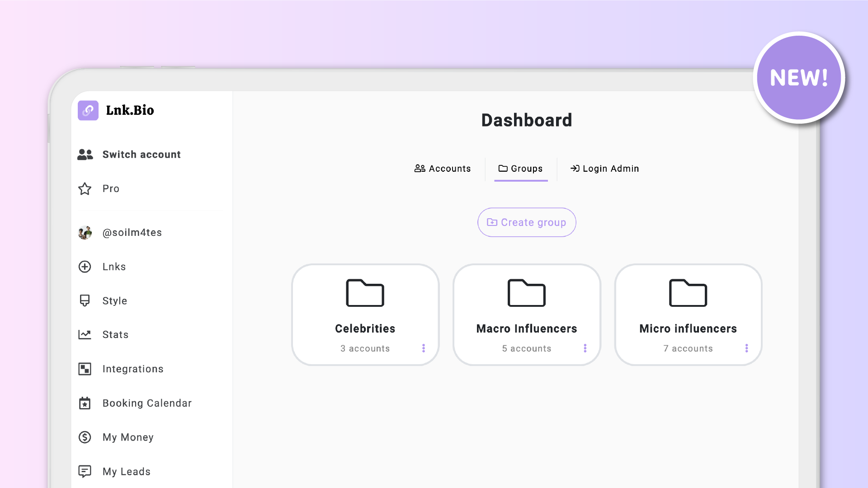Click the Booking Calendar icon
Viewport: 868px width, 488px height.
pyautogui.click(x=85, y=403)
